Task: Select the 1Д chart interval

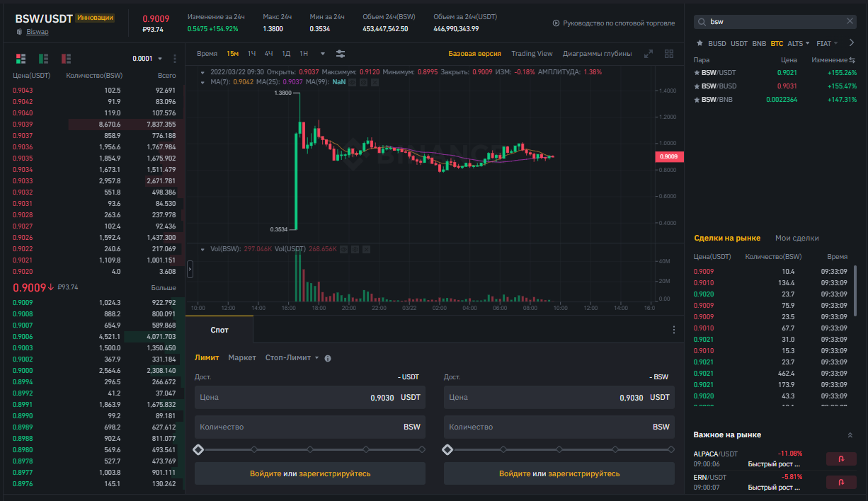Action: coord(286,53)
